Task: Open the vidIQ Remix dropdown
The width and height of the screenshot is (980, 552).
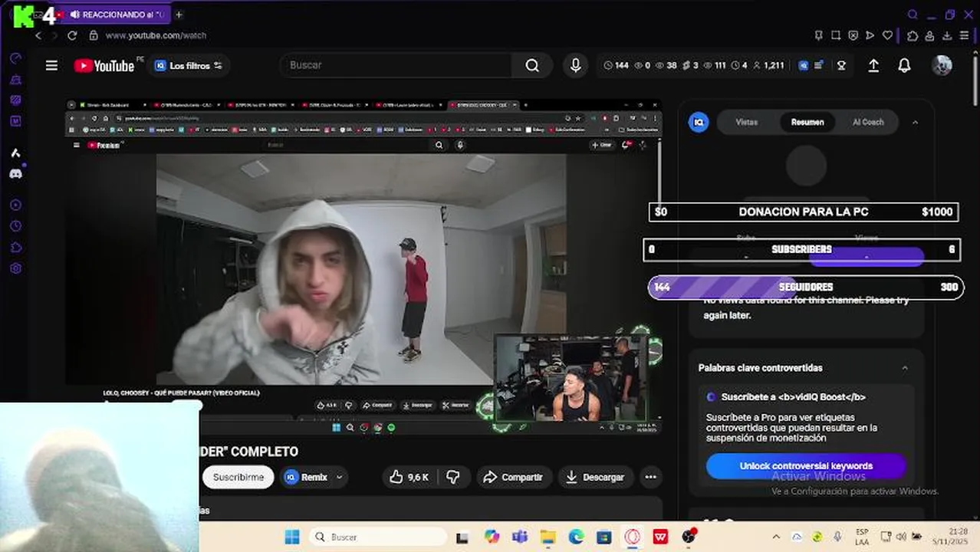Action: (x=314, y=477)
